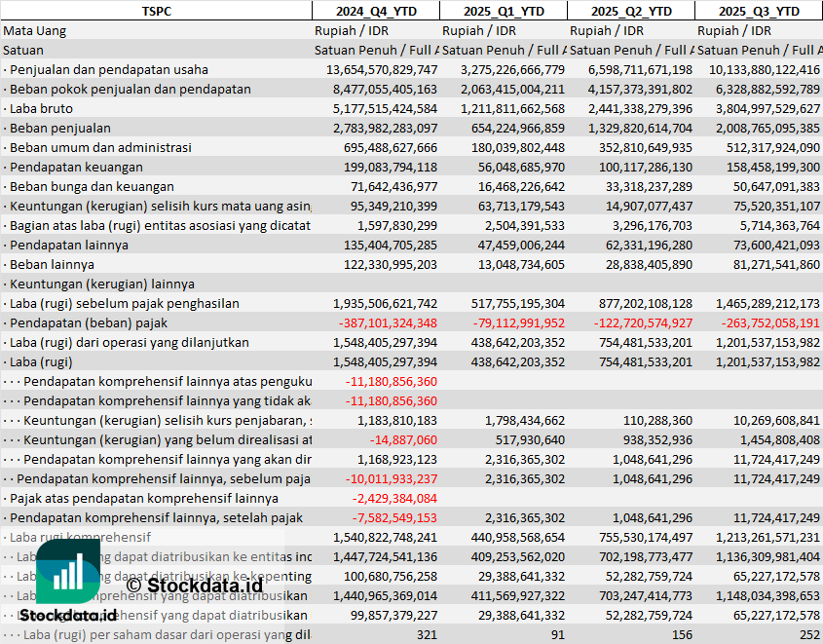Click the 2025_Q3_YTD column header

[x=759, y=11]
